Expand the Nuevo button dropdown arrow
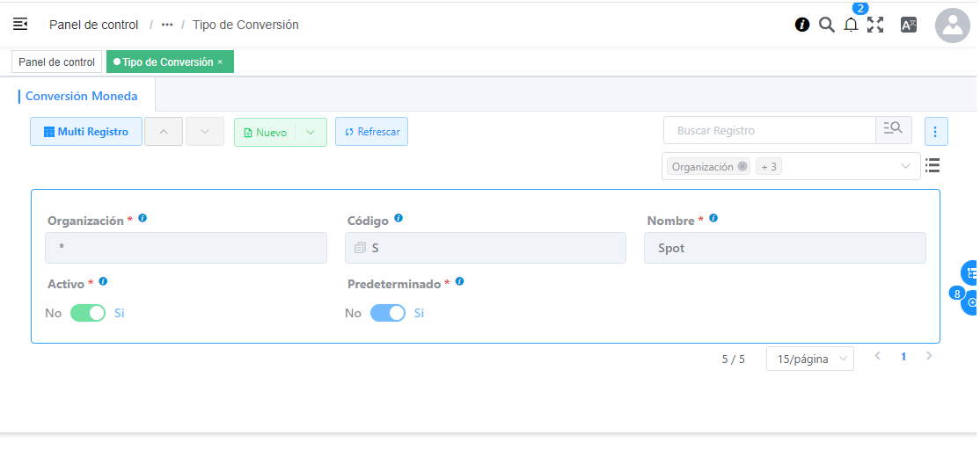The height and width of the screenshot is (450, 980). pos(311,133)
